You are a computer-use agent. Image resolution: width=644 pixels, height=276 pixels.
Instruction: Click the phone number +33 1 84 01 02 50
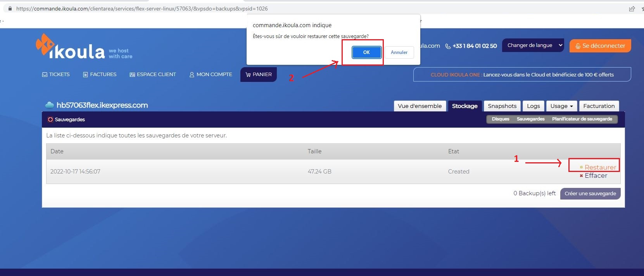coord(475,46)
